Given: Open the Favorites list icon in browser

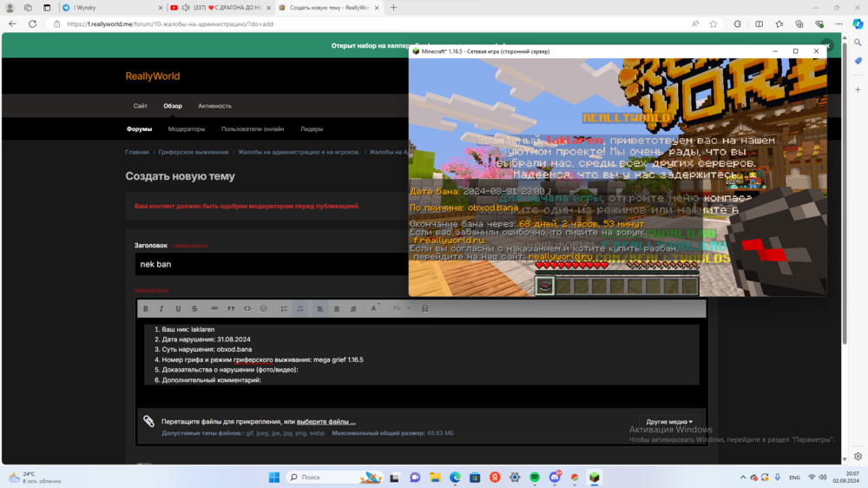Looking at the screenshot, I should coord(779,23).
